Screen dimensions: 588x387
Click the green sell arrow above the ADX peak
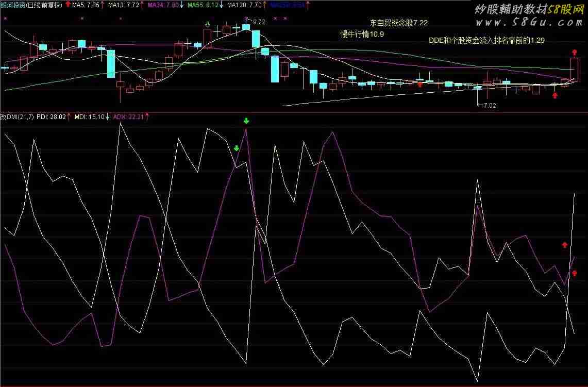tap(246, 121)
